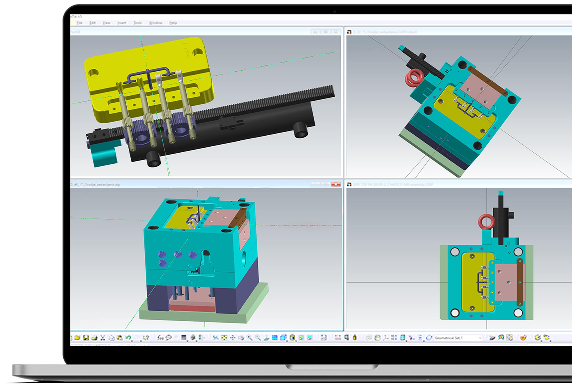The image size is (572, 392).
Task: Click the Zoom In magnifier icon
Action: tap(250, 338)
